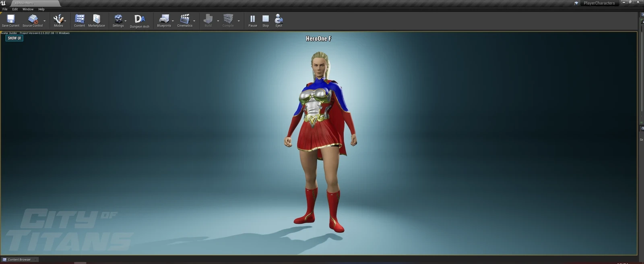The image size is (644, 264).
Task: Open the Content Browser tab at bottom
Action: click(19, 260)
